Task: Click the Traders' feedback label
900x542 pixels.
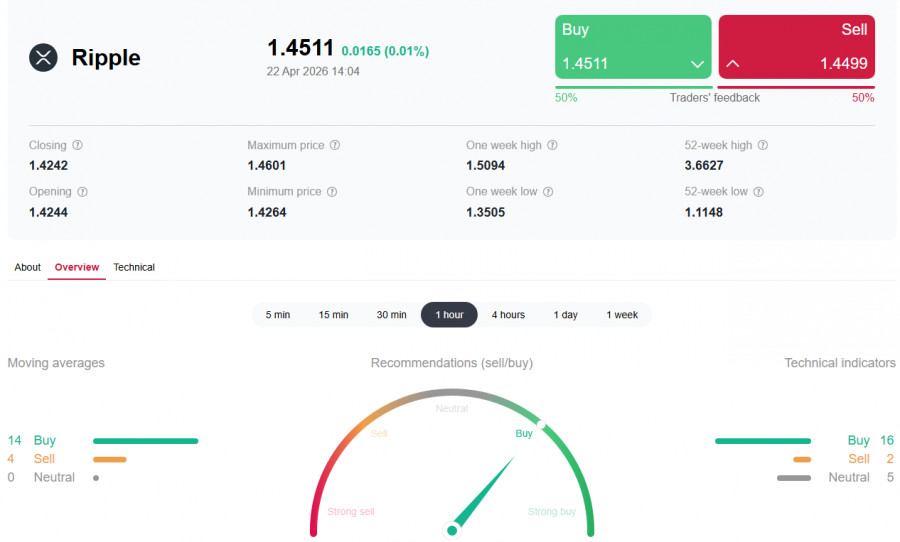Action: tap(715, 98)
